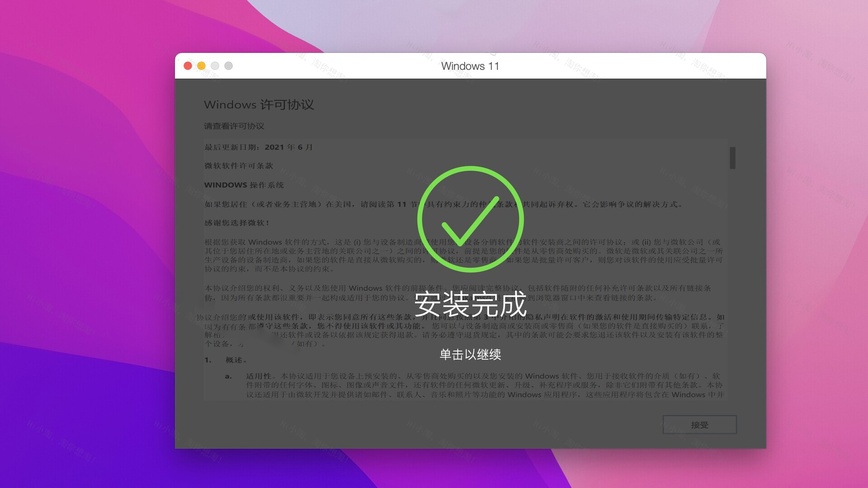The width and height of the screenshot is (868, 488).
Task: Click section 1. 概述 heading
Action: point(226,360)
